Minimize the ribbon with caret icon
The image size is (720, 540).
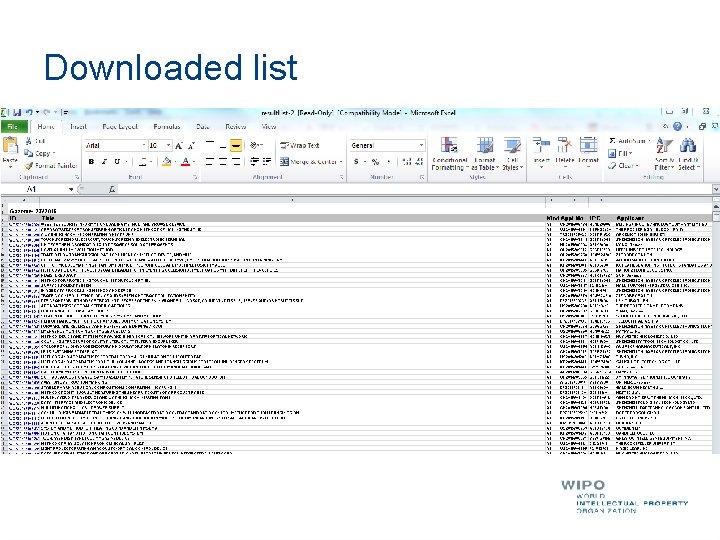[665, 126]
